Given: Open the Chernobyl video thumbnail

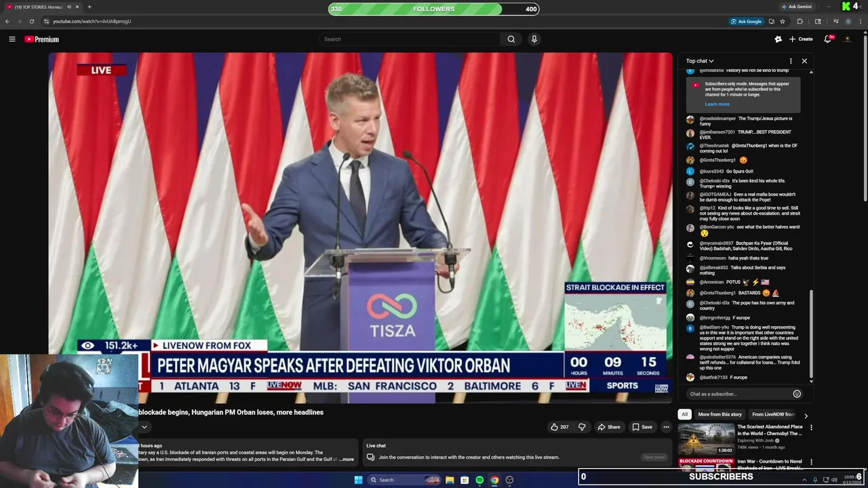Looking at the screenshot, I should tap(706, 439).
